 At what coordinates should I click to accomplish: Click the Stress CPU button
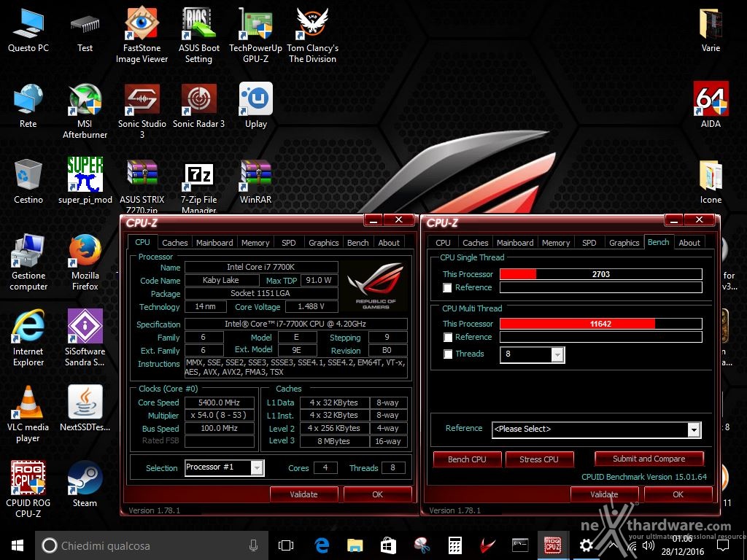coord(539,459)
